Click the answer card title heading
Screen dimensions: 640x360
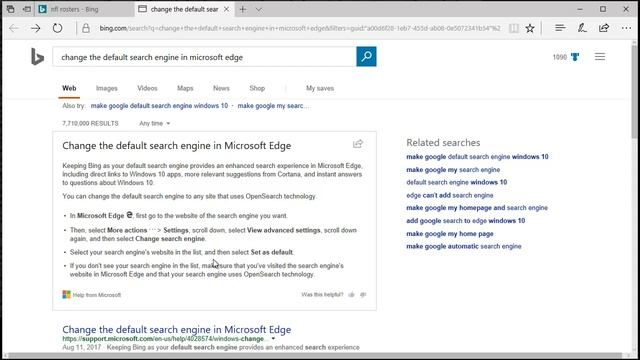(177, 146)
